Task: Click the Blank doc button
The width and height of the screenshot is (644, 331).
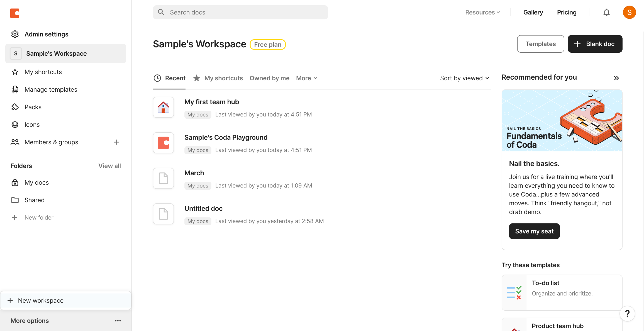Action: 595,44
